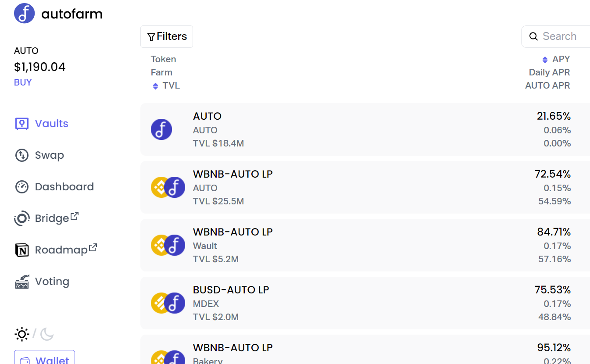590x364 pixels.
Task: Click the 57.16% AUTO APR value
Action: click(x=555, y=259)
